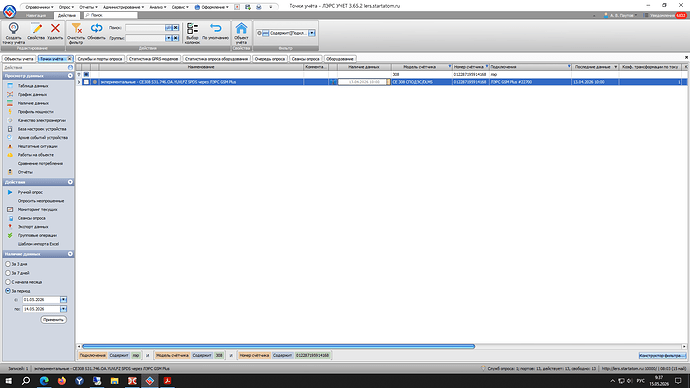Click Поиск input field in Действия group

click(145, 28)
